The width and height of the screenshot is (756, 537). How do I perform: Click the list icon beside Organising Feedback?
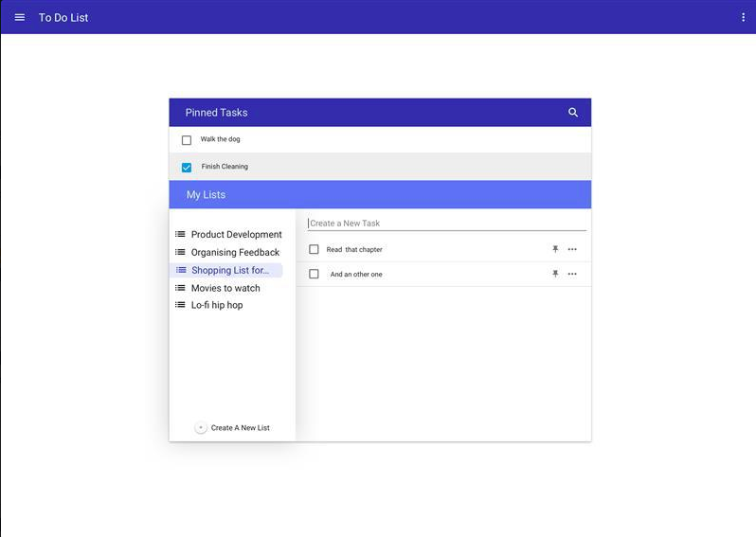pyautogui.click(x=180, y=252)
